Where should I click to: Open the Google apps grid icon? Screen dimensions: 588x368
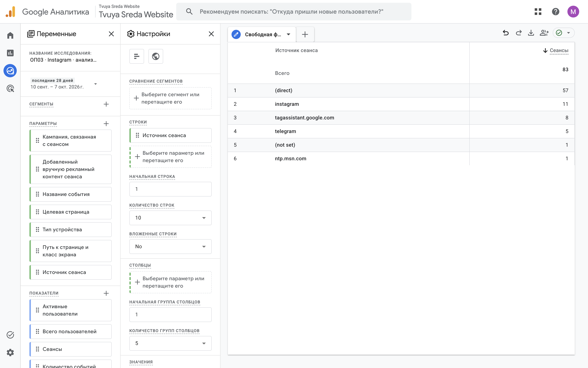(x=538, y=11)
